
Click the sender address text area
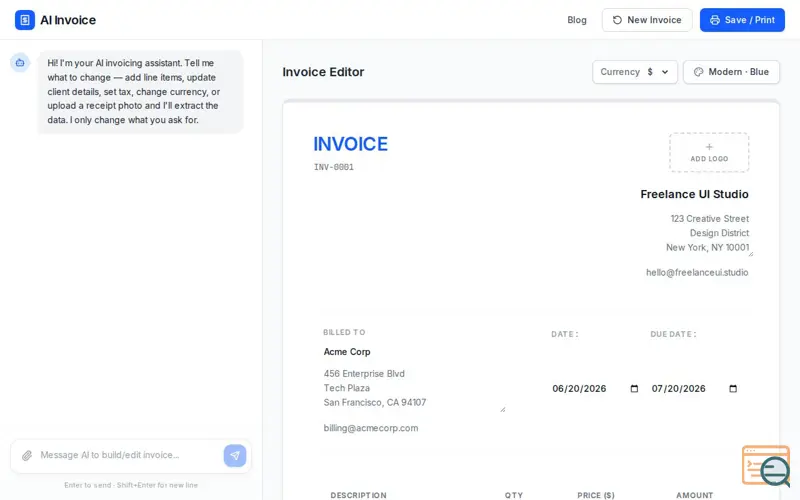coord(708,233)
